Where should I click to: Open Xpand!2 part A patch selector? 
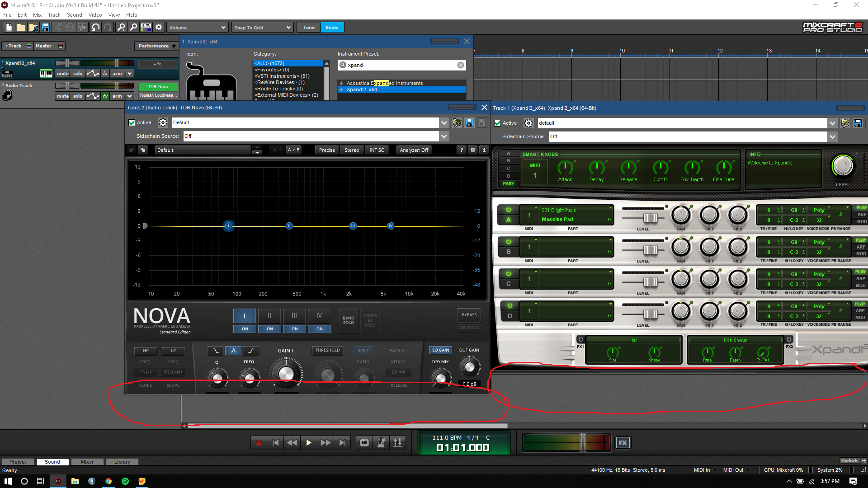pyautogui.click(x=576, y=215)
